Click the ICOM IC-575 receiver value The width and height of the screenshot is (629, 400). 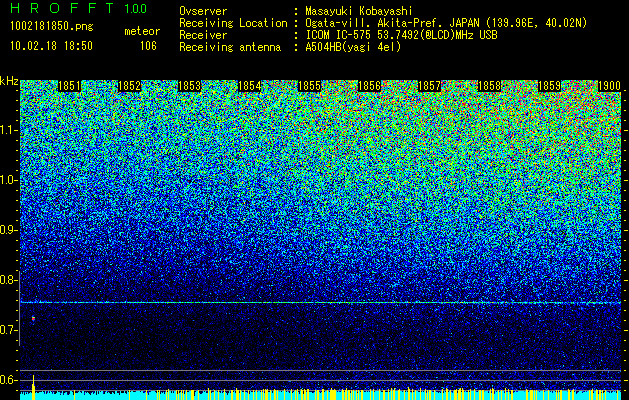pyautogui.click(x=401, y=35)
